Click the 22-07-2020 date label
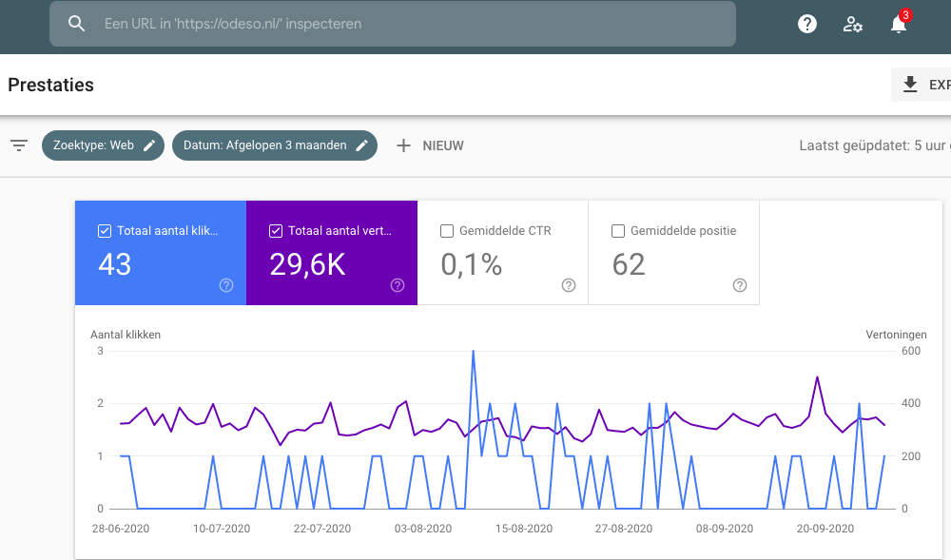Screen dimensions: 951x560 pos(322,529)
